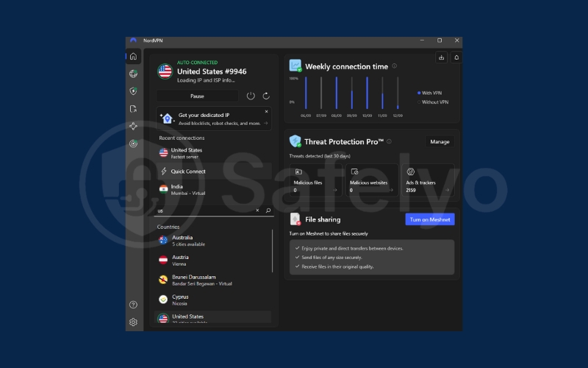Click the AUTO-CONNECTED status label
This screenshot has height=368, width=588.
[197, 63]
